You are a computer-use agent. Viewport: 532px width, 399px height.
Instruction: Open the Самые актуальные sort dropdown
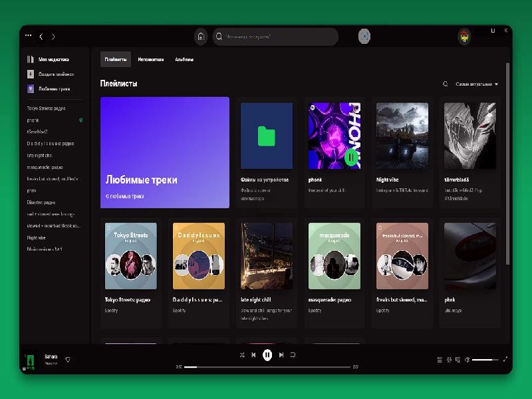tap(477, 84)
